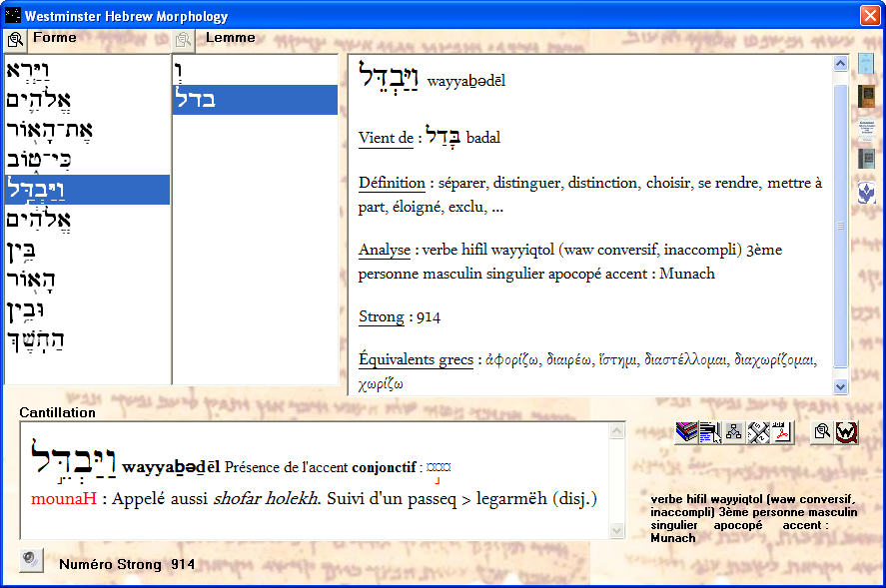Select האור in the Forme list

(87, 280)
